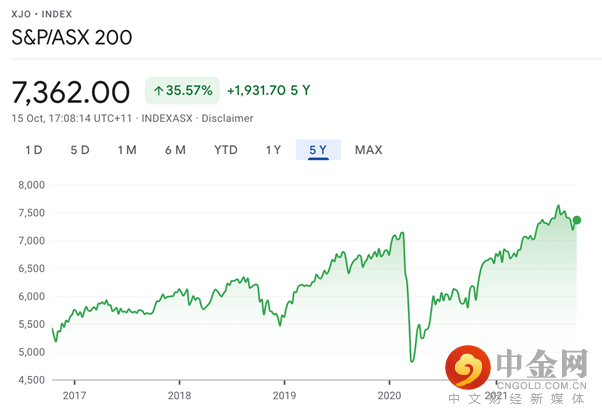
Task: Click the 35.57% change badge
Action: (x=183, y=91)
